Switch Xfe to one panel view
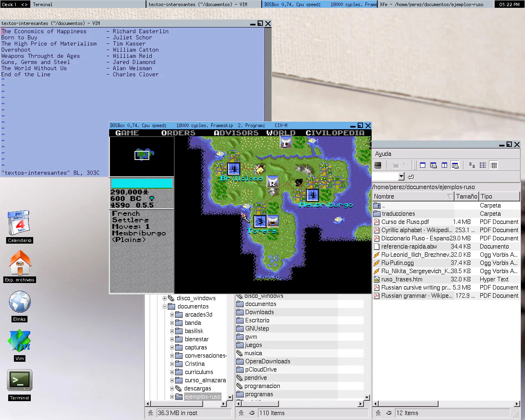The image size is (525, 420). click(x=422, y=165)
